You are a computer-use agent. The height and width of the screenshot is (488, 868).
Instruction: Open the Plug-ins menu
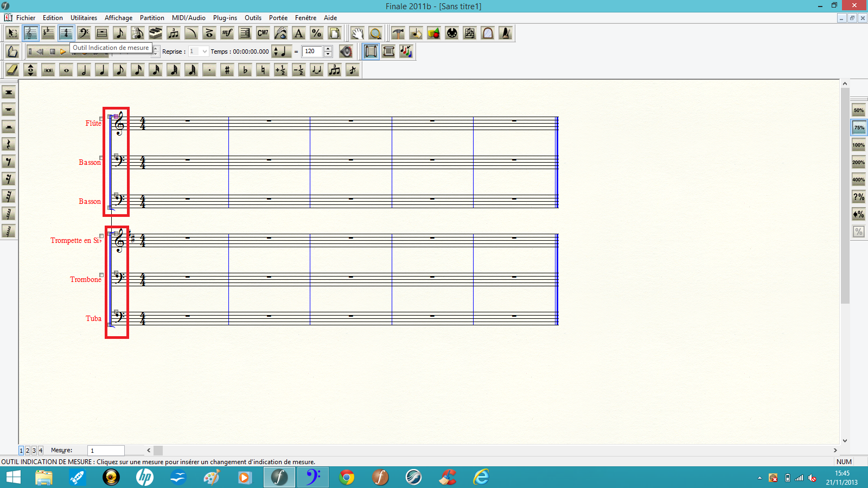[225, 18]
